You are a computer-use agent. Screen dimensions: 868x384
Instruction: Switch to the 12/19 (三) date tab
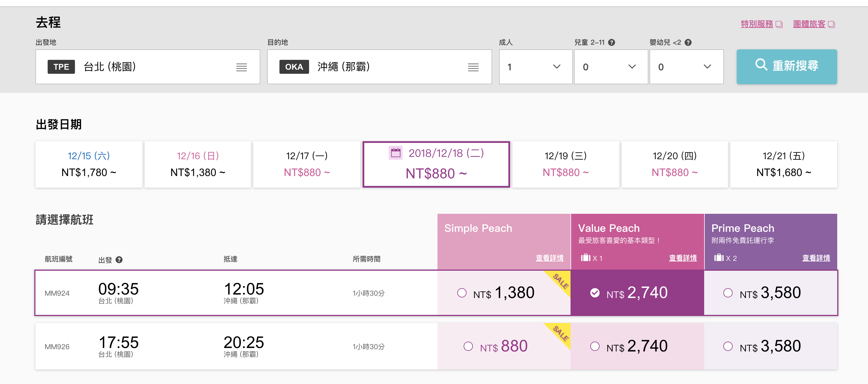point(565,164)
